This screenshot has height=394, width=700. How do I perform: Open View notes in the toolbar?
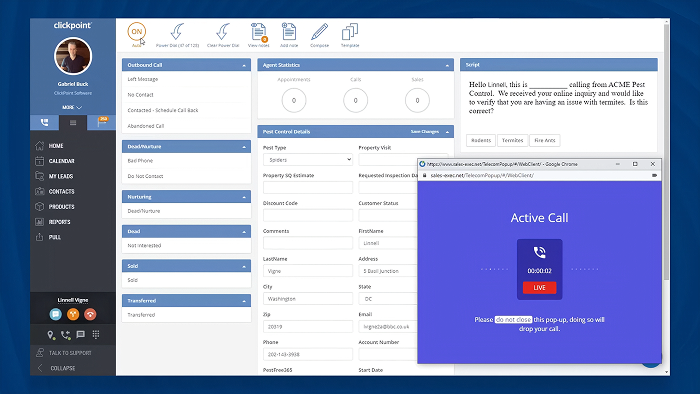click(258, 35)
